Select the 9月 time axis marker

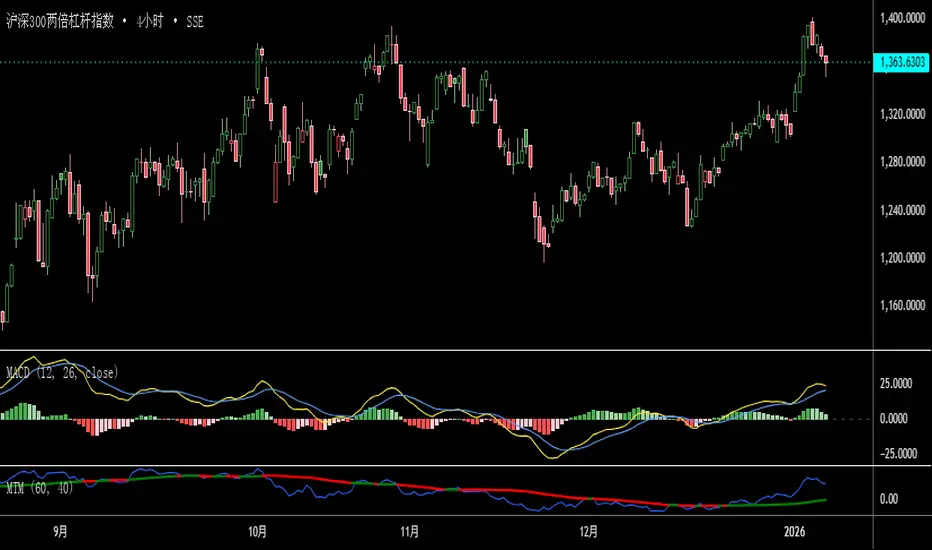pyautogui.click(x=60, y=531)
